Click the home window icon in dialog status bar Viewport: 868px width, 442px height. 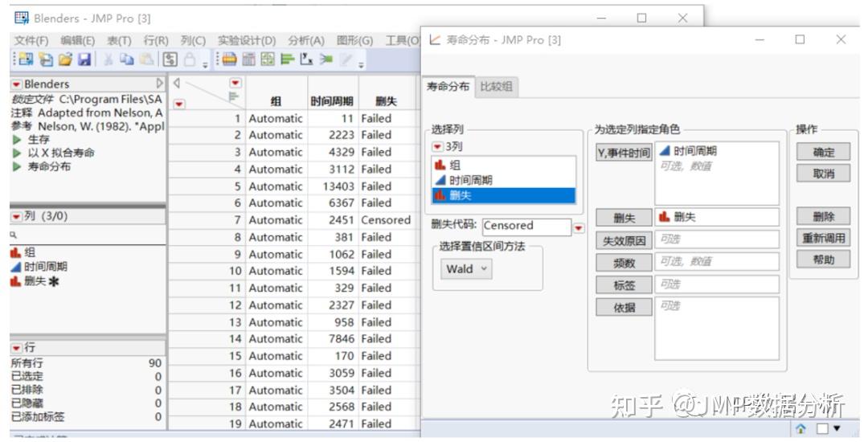800,428
